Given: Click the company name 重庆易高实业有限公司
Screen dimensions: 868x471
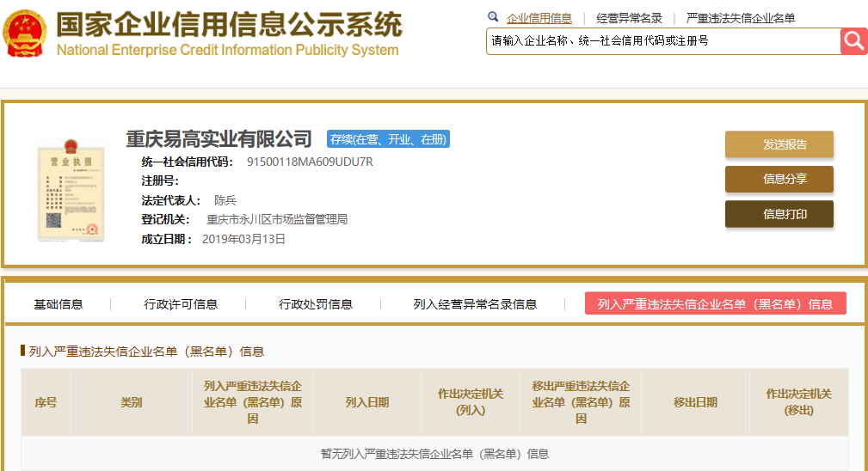Looking at the screenshot, I should pos(219,138).
